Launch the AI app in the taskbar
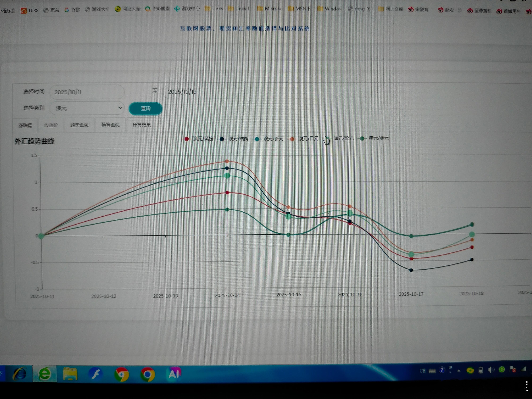532x399 pixels. pos(174,373)
